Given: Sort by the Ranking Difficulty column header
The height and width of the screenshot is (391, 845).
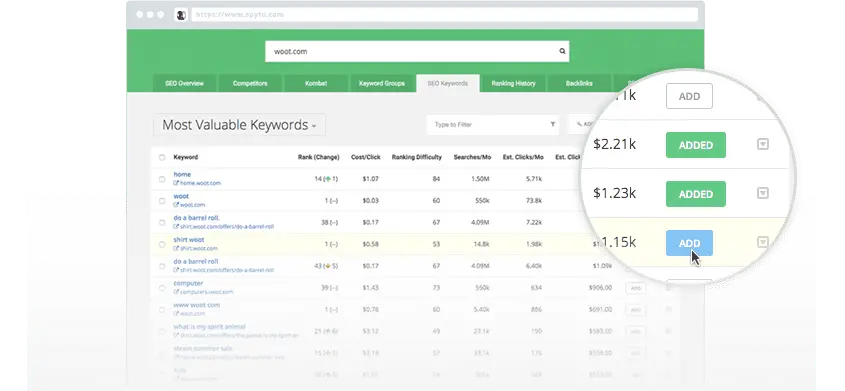Looking at the screenshot, I should [417, 157].
